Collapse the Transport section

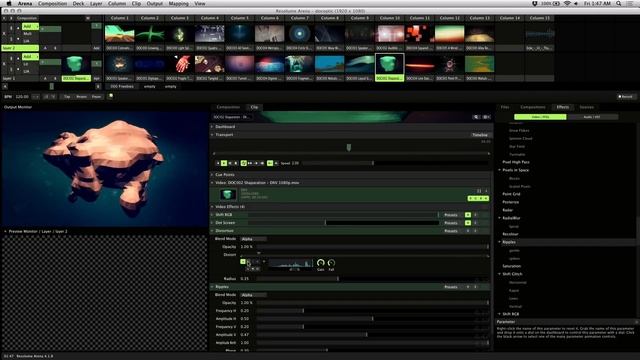(212, 135)
